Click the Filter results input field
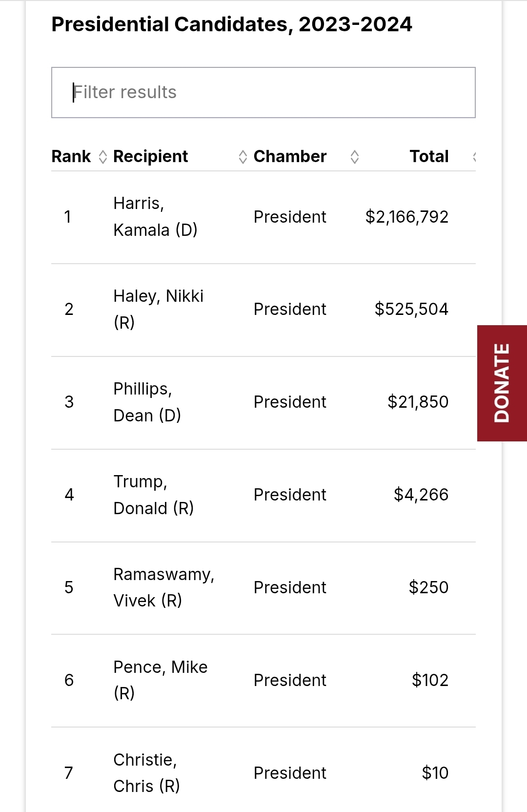The width and height of the screenshot is (527, 812). 263,92
